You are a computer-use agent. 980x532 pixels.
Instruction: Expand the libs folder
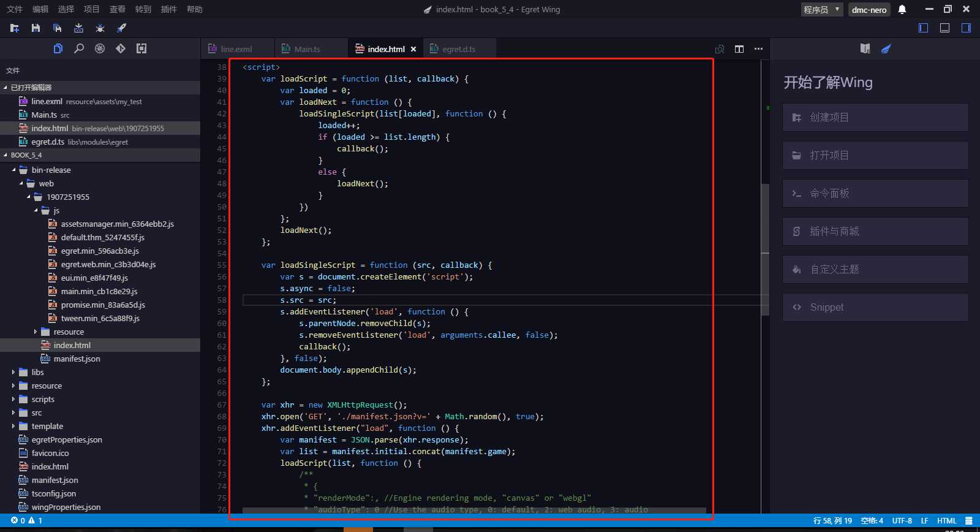tap(13, 372)
